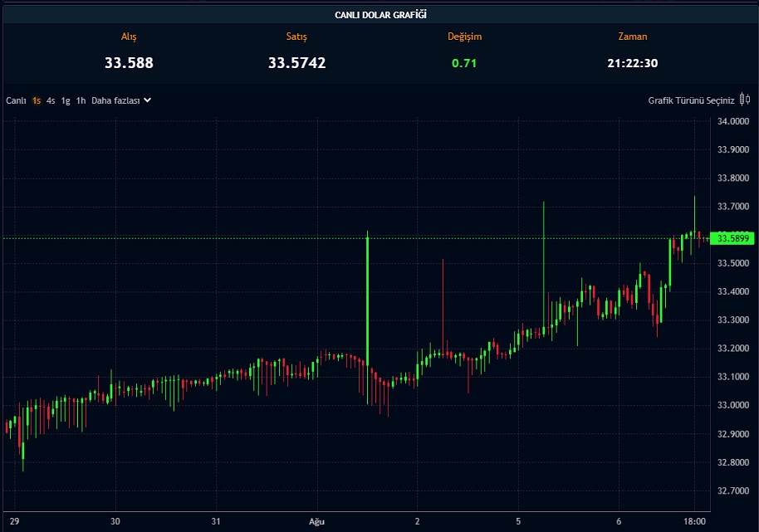Viewport: 759px width, 532px height.
Task: Choose the 4s timeframe option
Action: [51, 100]
